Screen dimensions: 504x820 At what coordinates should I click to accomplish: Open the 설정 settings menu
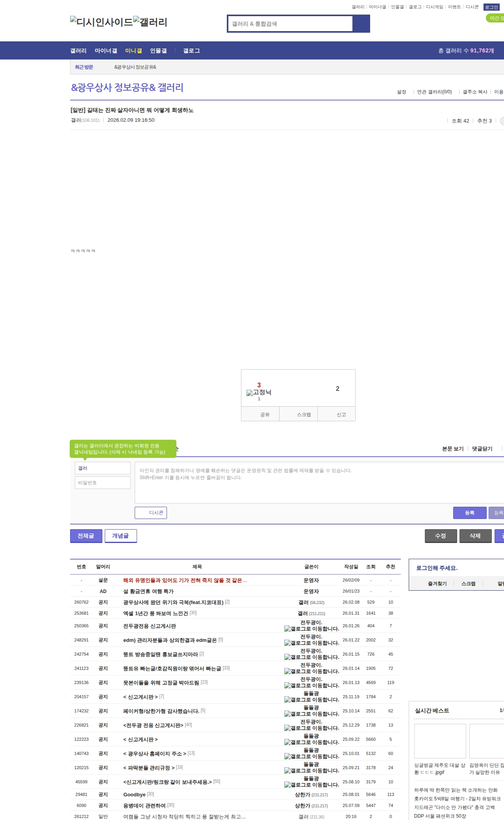pyautogui.click(x=401, y=92)
